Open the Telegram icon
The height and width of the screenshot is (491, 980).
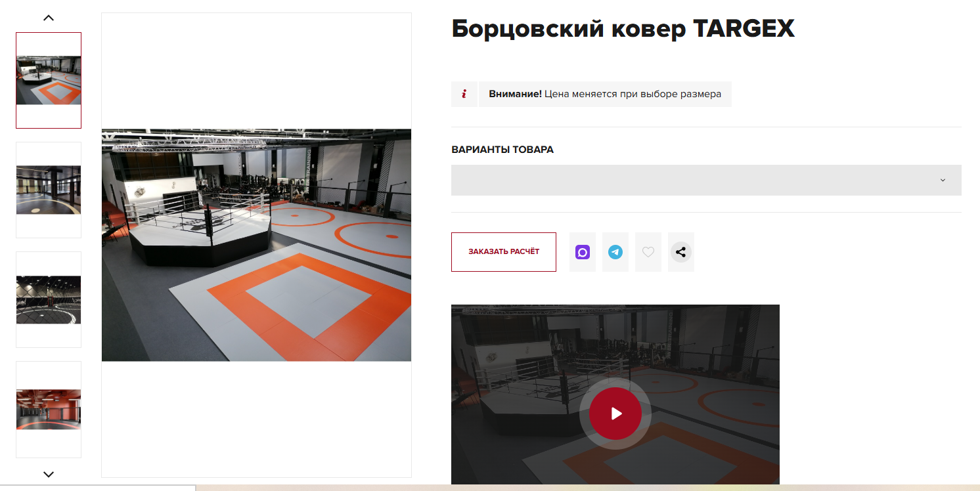point(615,252)
